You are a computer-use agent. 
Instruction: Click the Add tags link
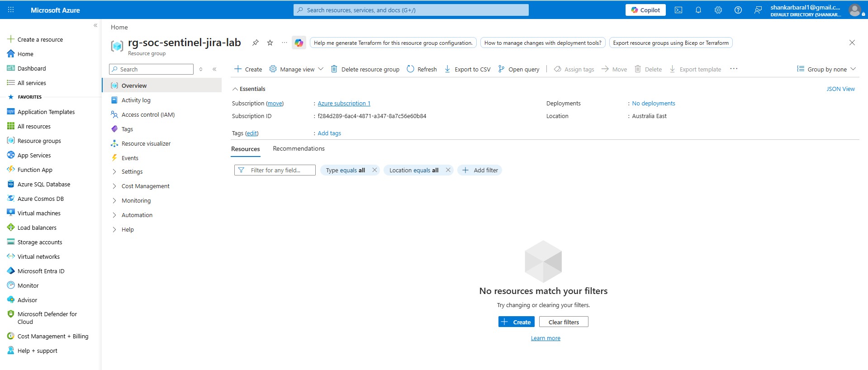click(329, 133)
